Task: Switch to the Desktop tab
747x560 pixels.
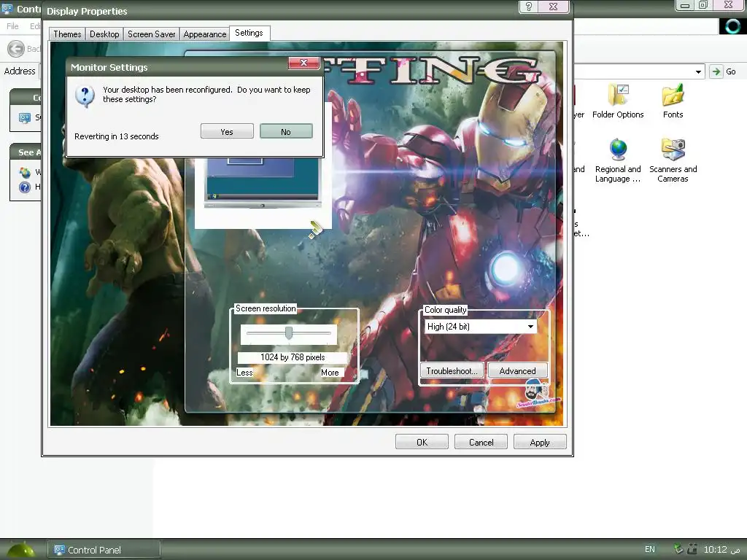Action: point(104,34)
